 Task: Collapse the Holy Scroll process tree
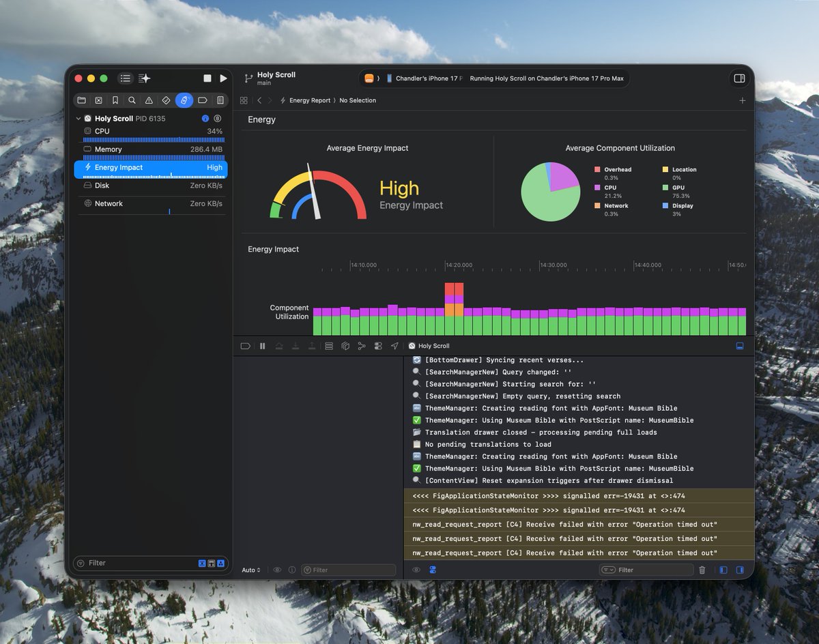click(x=78, y=119)
